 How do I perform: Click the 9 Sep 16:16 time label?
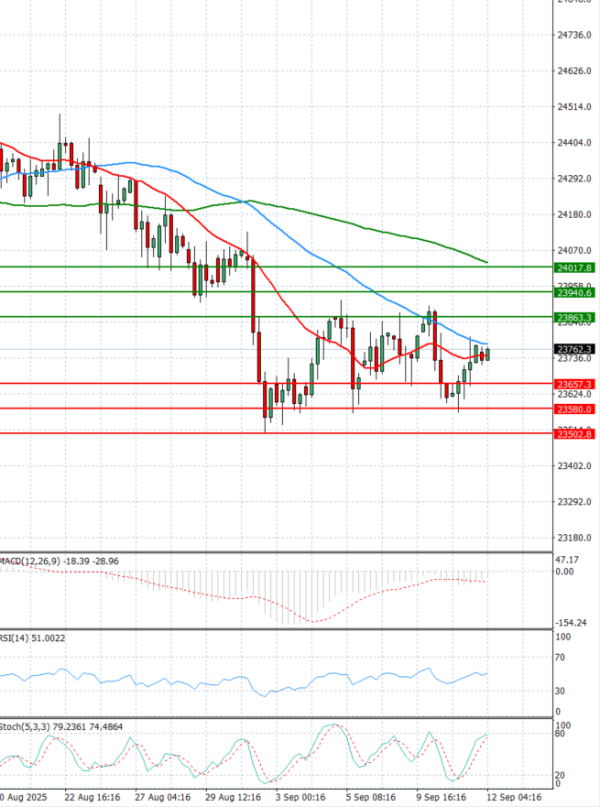pos(442,797)
